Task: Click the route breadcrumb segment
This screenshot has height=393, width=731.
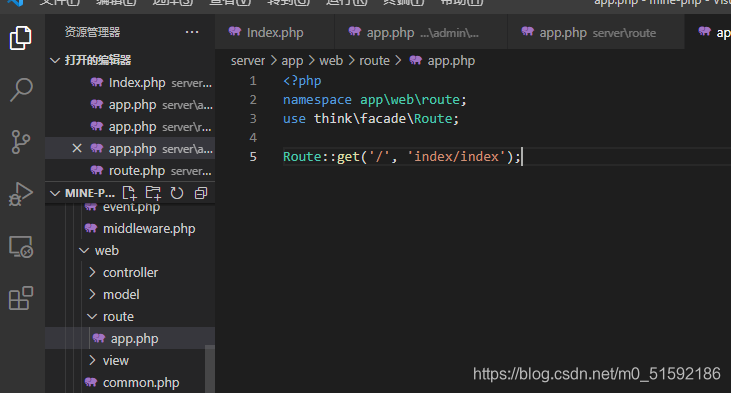Action: (374, 61)
